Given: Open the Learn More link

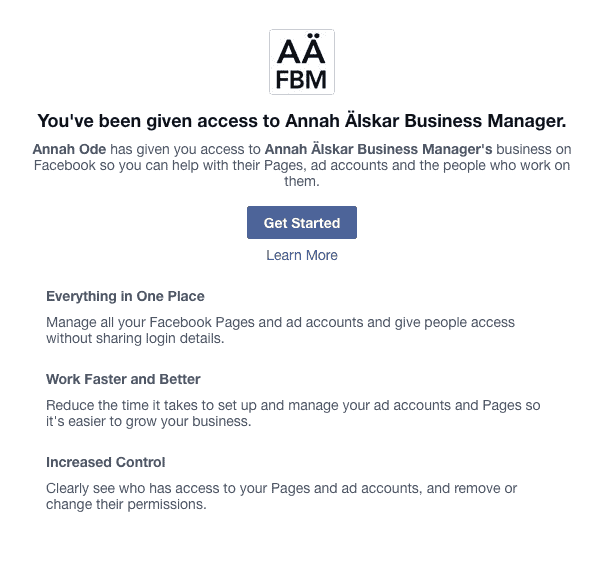Looking at the screenshot, I should pyautogui.click(x=302, y=255).
